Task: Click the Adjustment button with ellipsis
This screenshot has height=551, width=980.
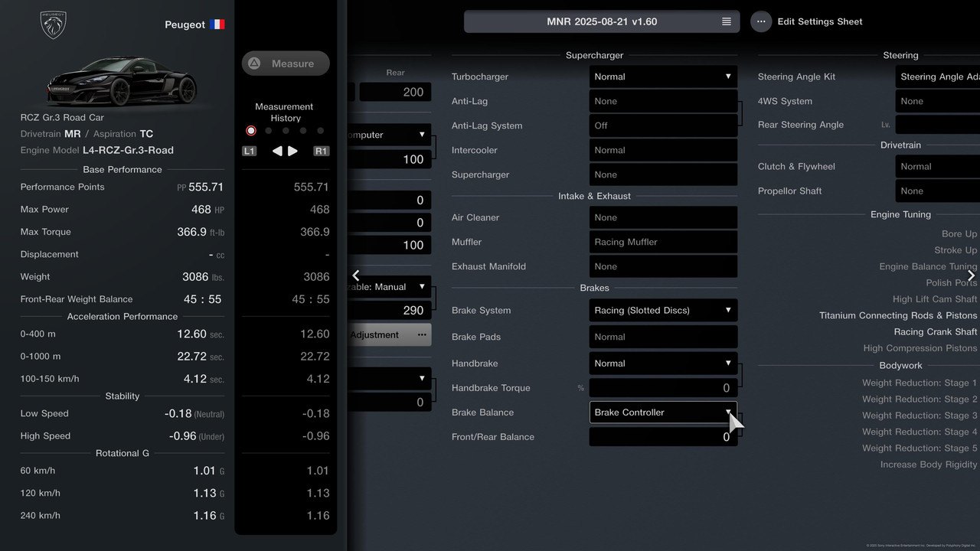Action: 389,334
